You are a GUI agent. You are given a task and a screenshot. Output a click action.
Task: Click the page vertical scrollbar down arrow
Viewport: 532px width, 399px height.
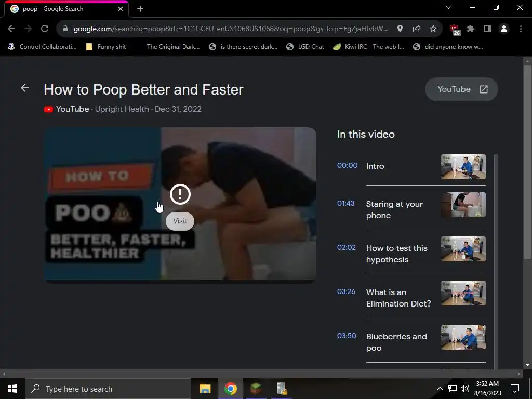tap(527, 365)
